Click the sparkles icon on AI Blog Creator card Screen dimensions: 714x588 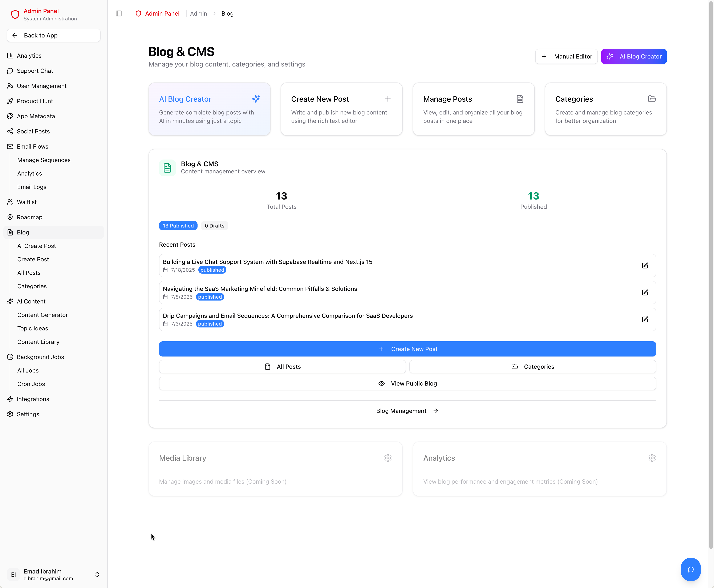(x=256, y=99)
